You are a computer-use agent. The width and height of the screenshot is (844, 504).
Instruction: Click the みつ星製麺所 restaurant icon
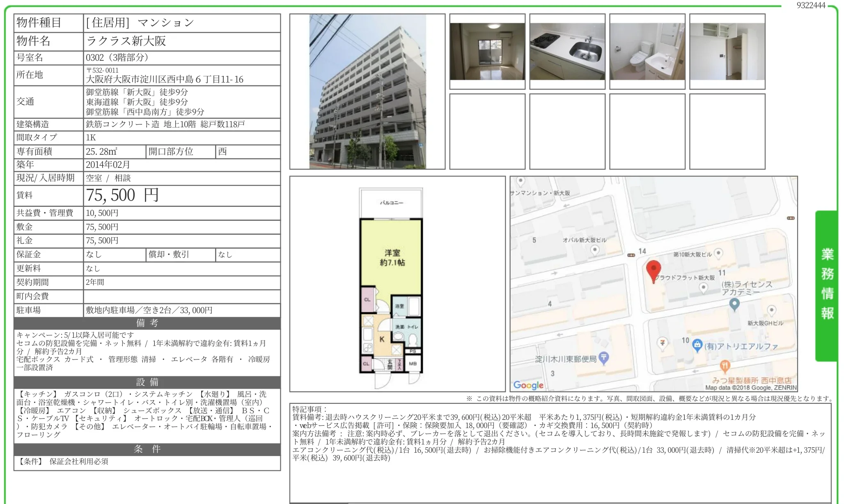pos(725,365)
